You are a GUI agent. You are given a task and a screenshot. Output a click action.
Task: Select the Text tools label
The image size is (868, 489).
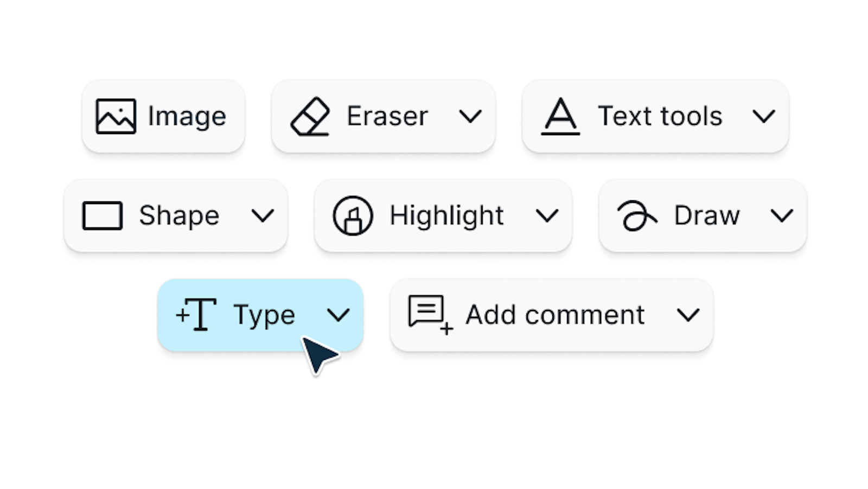(x=660, y=116)
